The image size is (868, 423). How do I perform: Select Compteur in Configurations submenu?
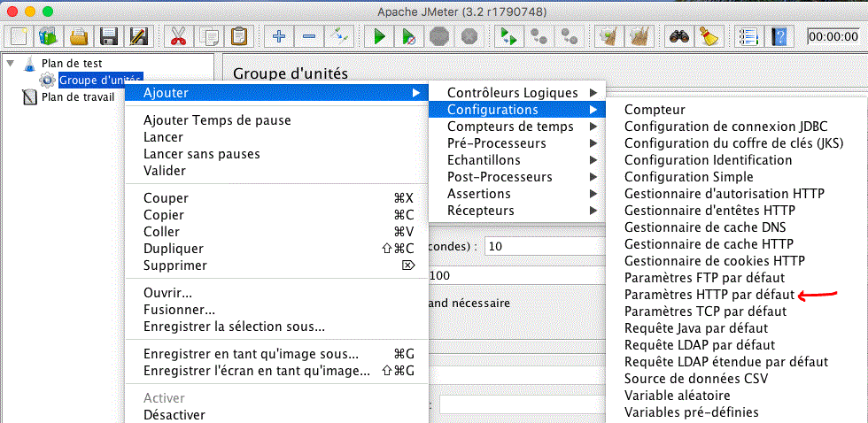(655, 110)
